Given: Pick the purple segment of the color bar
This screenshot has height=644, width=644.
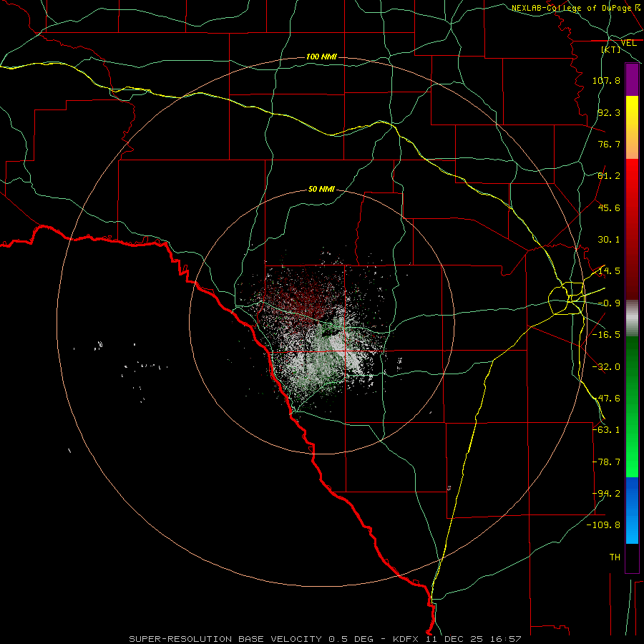Looking at the screenshot, I should [x=632, y=79].
